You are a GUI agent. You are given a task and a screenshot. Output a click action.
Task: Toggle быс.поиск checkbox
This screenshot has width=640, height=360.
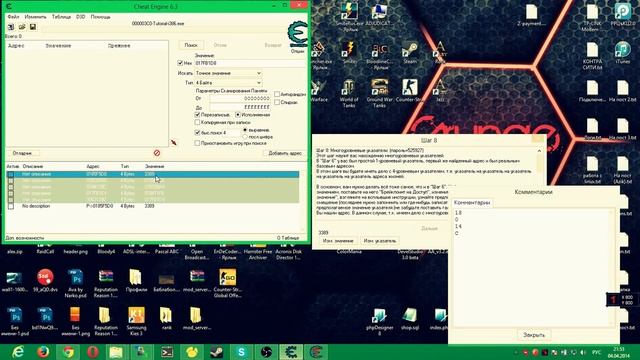(198, 133)
